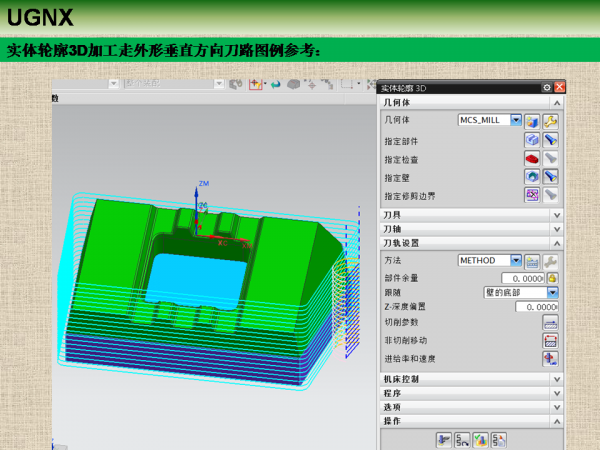
Task: Open the METHOD dropdown
Action: point(516,261)
